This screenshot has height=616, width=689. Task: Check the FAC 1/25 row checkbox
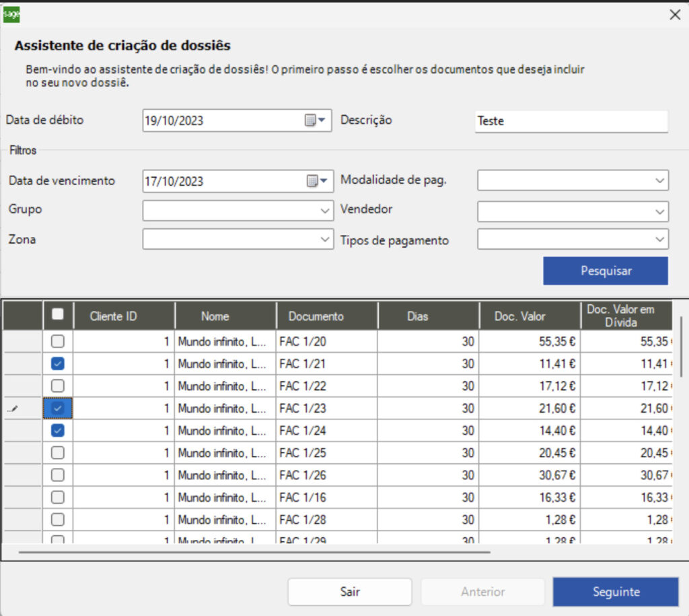(58, 453)
